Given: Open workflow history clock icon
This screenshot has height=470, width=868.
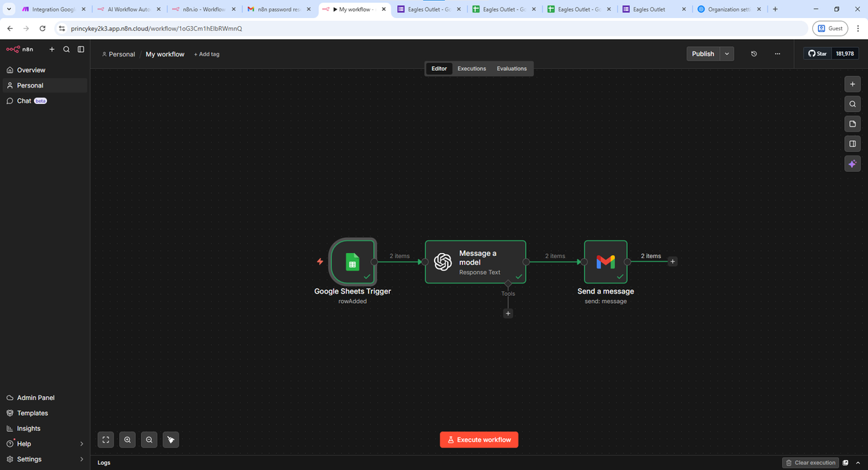Looking at the screenshot, I should click(754, 54).
